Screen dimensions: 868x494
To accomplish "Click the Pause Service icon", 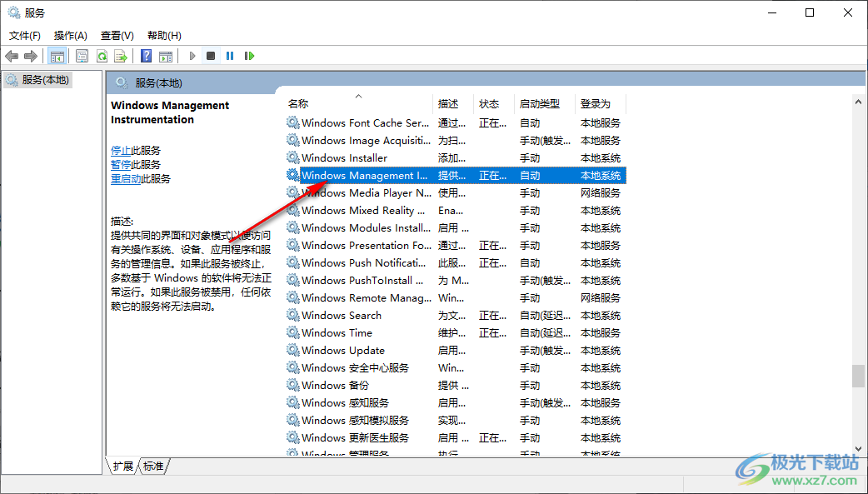I will coord(230,56).
